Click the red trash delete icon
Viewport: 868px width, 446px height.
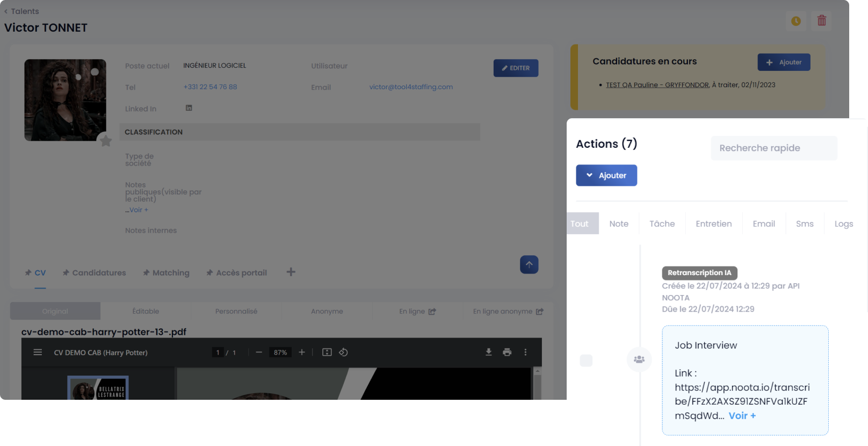coord(821,21)
